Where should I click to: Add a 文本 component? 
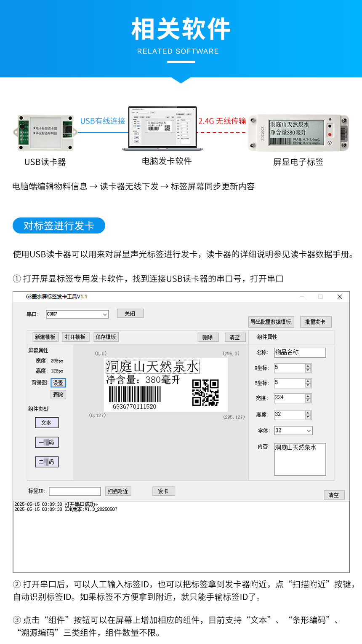47,423
